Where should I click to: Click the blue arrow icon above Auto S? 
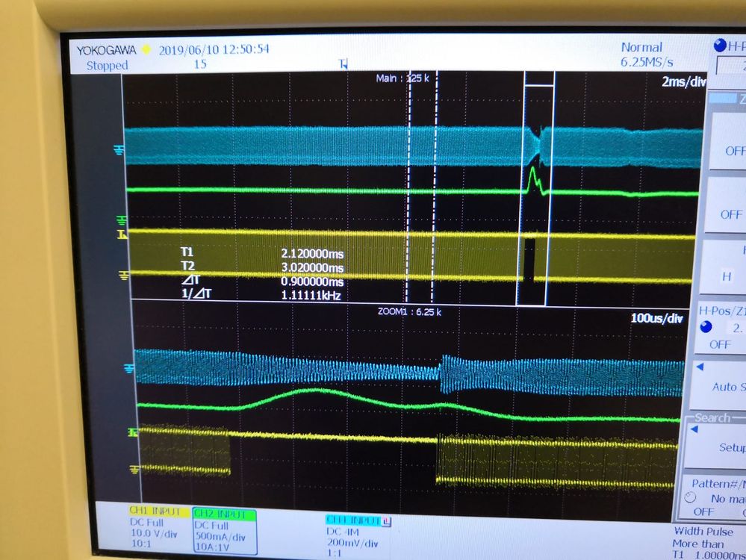pyautogui.click(x=700, y=367)
